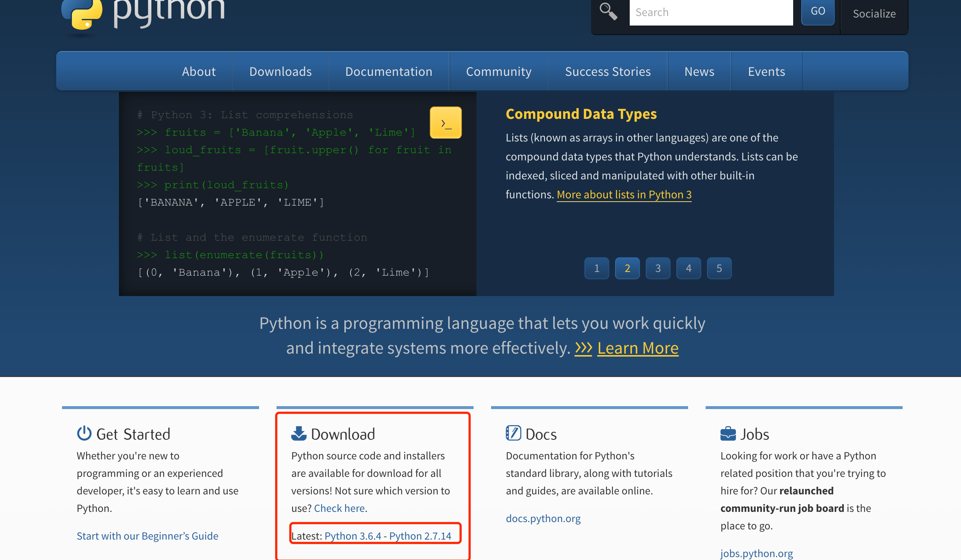Click the Compound Data Types heading

click(581, 114)
